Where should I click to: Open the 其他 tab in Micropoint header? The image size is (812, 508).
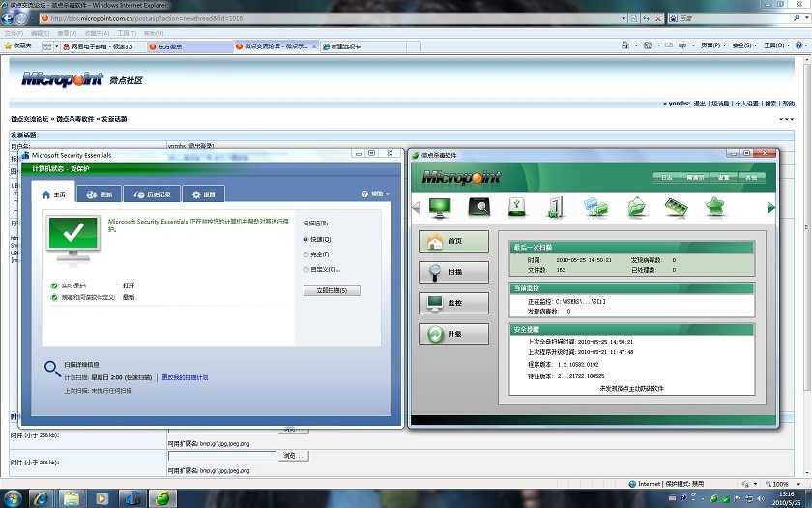pyautogui.click(x=751, y=177)
